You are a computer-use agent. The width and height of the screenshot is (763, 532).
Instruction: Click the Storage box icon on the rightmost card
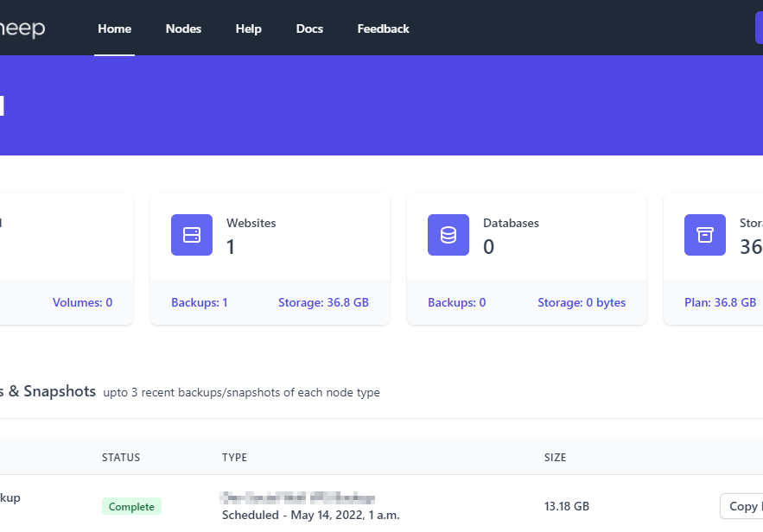coord(705,234)
